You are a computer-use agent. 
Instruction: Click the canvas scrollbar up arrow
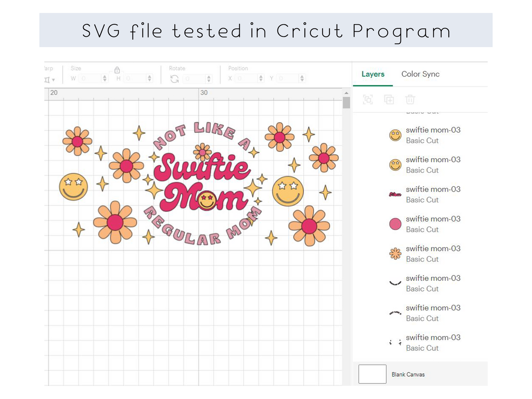pos(346,93)
